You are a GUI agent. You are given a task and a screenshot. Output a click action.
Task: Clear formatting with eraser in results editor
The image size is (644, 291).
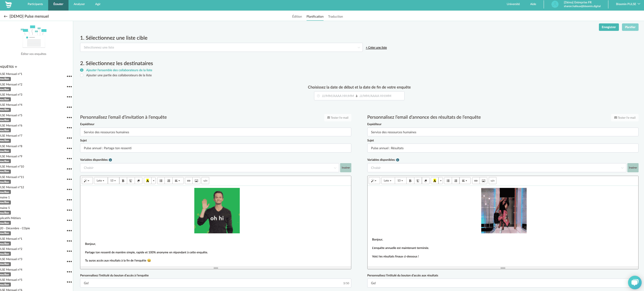point(426,181)
